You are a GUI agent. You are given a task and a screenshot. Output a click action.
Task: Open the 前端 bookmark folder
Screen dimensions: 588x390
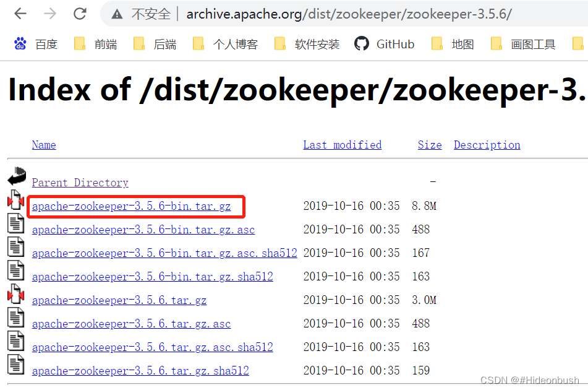pyautogui.click(x=95, y=44)
